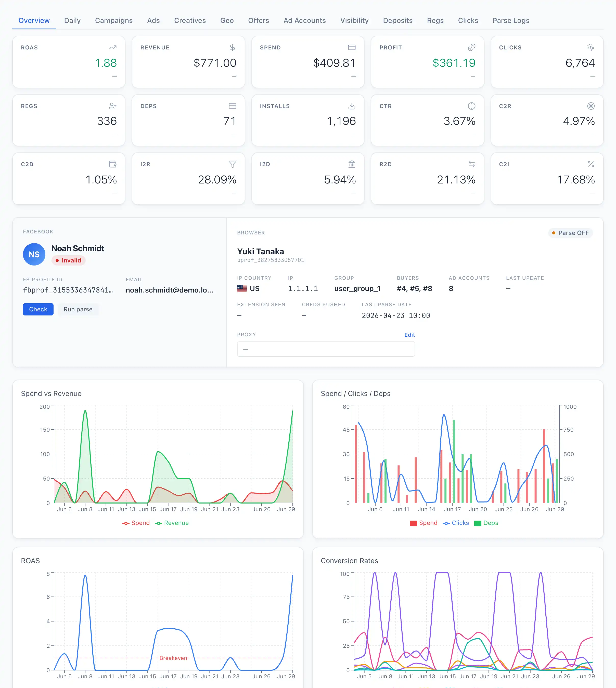Click the ROAS trending-up icon
This screenshot has height=688, width=616.
coord(113,47)
